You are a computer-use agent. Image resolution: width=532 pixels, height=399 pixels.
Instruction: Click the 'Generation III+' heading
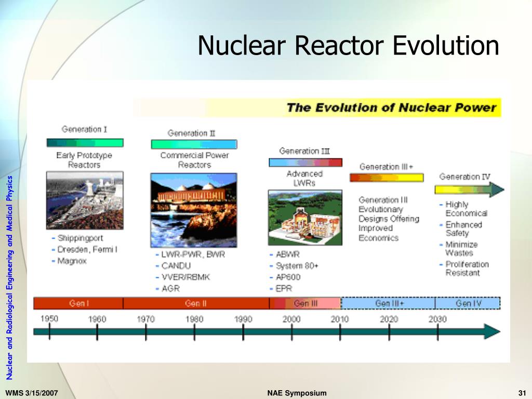(386, 167)
